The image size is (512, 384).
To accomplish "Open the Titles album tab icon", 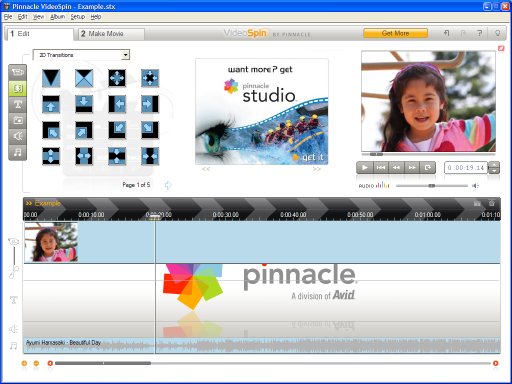I will tap(18, 104).
